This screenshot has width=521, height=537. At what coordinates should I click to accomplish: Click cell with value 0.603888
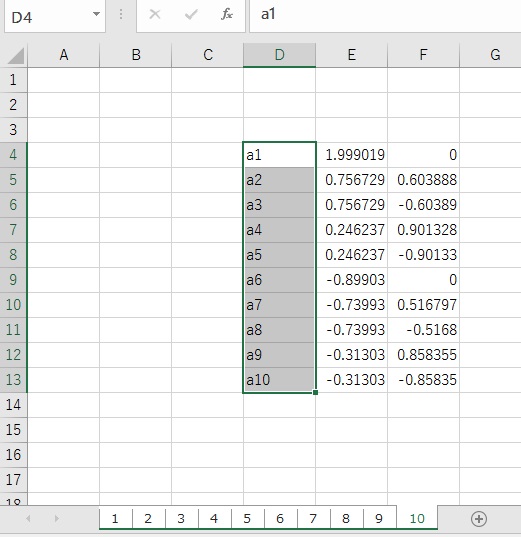(423, 180)
